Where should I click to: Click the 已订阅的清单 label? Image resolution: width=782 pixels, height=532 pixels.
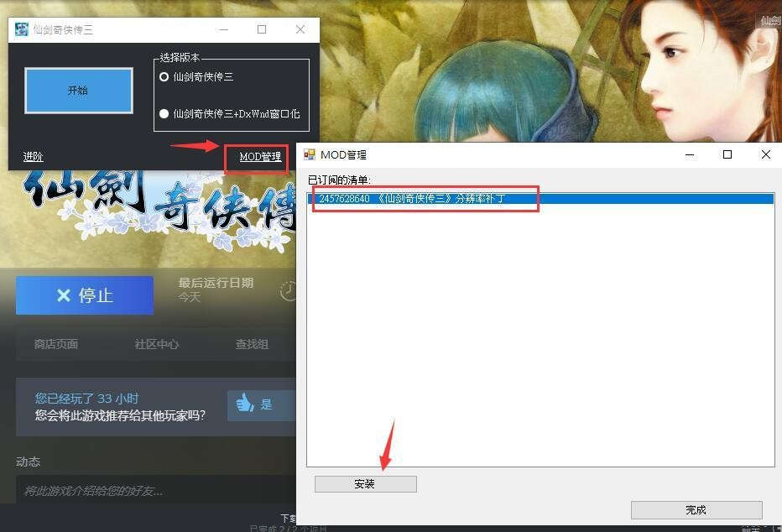click(x=340, y=180)
